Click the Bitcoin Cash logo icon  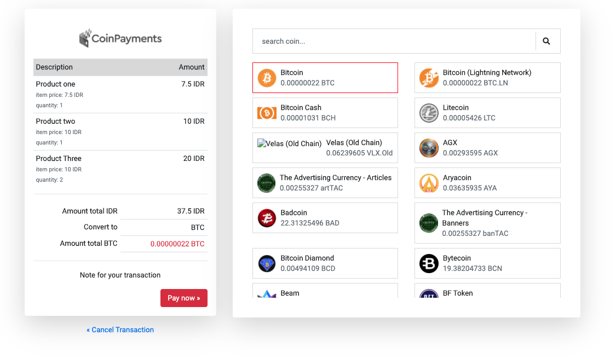(x=267, y=113)
